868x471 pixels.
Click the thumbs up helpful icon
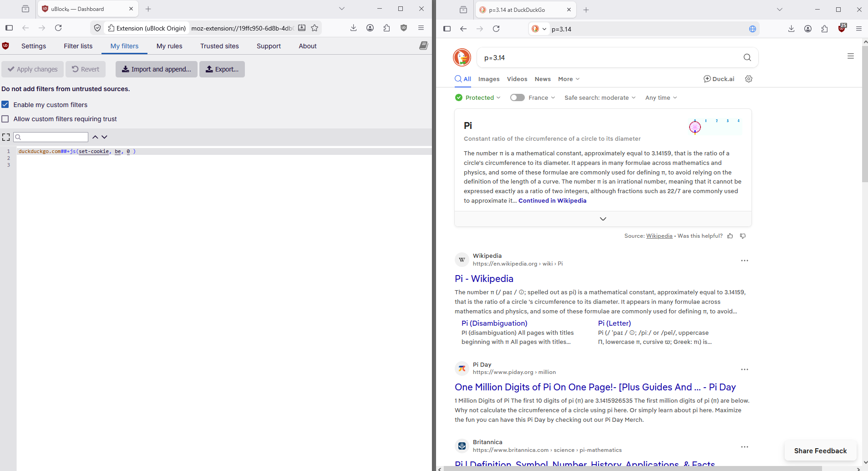730,236
